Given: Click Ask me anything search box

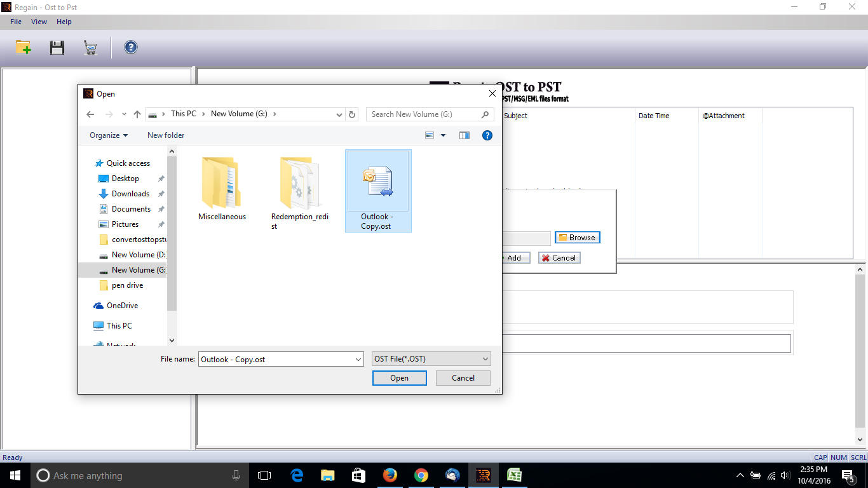Looking at the screenshot, I should pyautogui.click(x=139, y=475).
